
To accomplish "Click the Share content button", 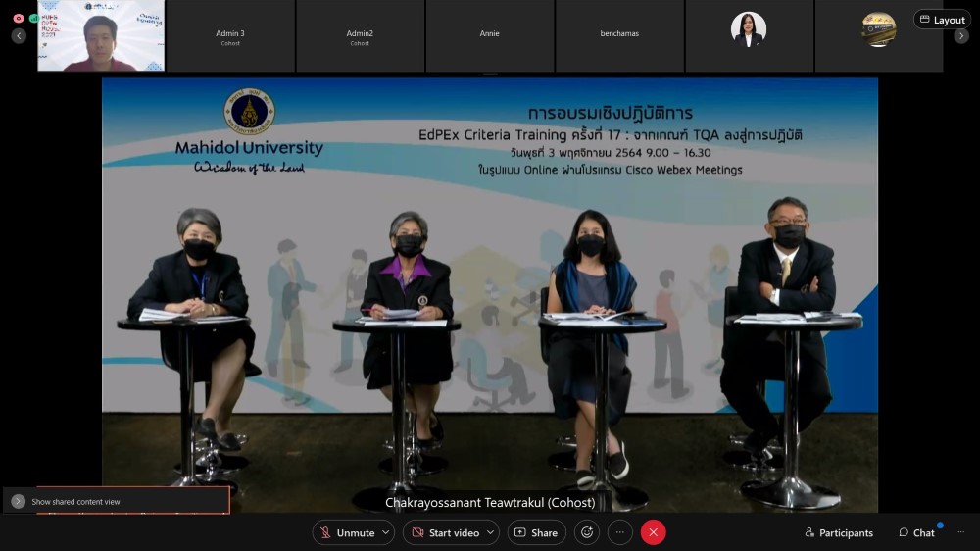I will (x=536, y=532).
